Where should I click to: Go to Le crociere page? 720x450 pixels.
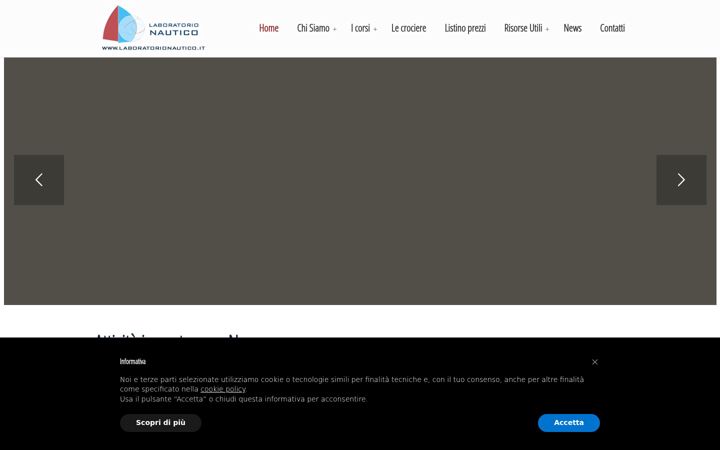click(409, 28)
